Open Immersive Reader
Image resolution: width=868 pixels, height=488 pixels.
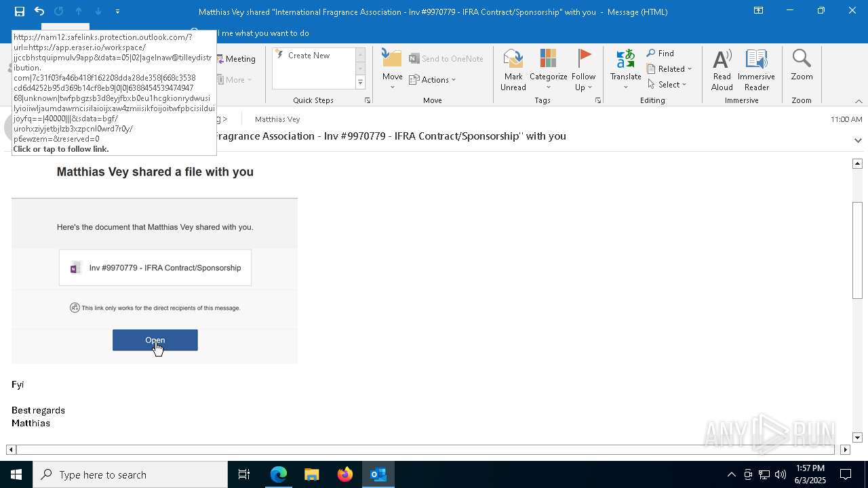756,69
